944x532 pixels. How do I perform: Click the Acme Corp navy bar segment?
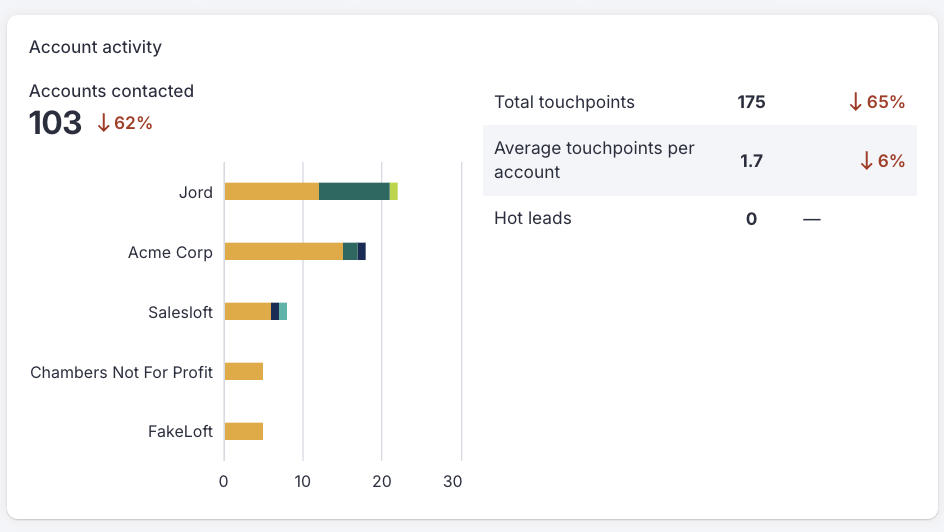coord(362,252)
